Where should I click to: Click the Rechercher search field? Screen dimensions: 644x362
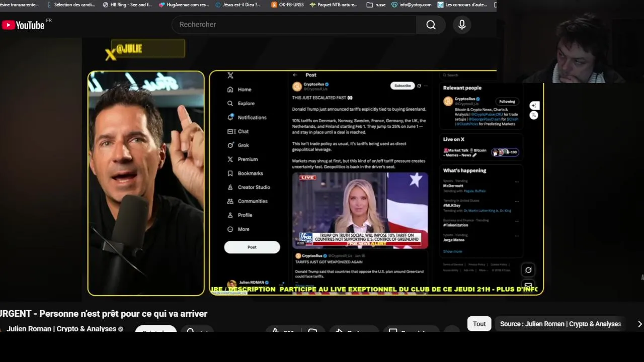pos(294,25)
